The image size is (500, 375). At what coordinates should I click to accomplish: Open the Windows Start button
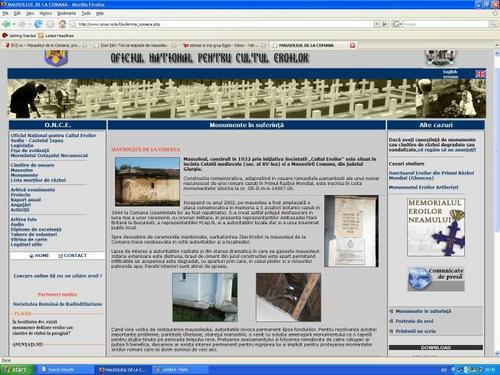click(x=17, y=370)
